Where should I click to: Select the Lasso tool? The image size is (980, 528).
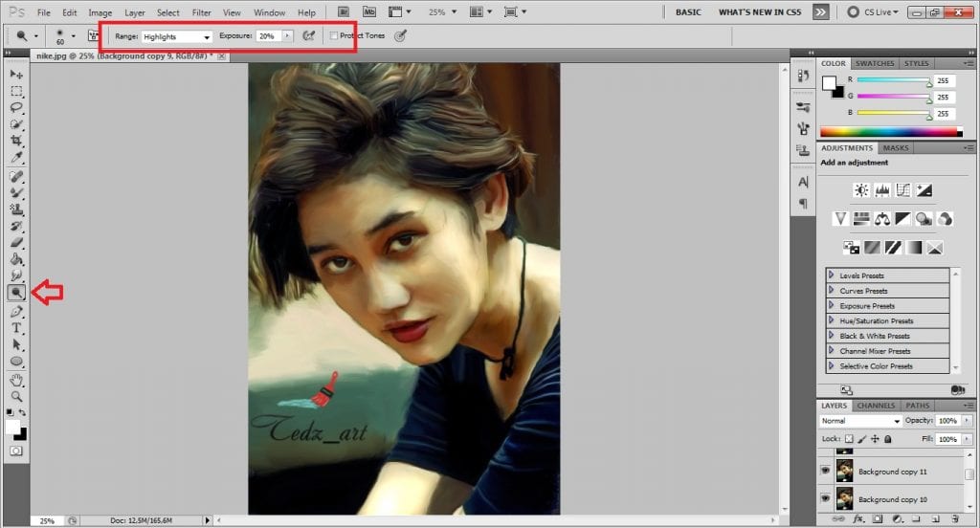click(16, 107)
